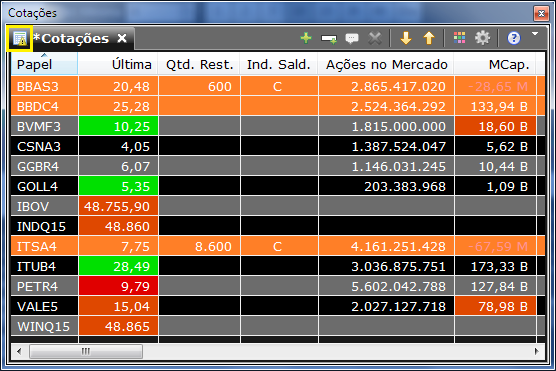Click the blue help question mark icon
The height and width of the screenshot is (371, 556).
coord(513,38)
